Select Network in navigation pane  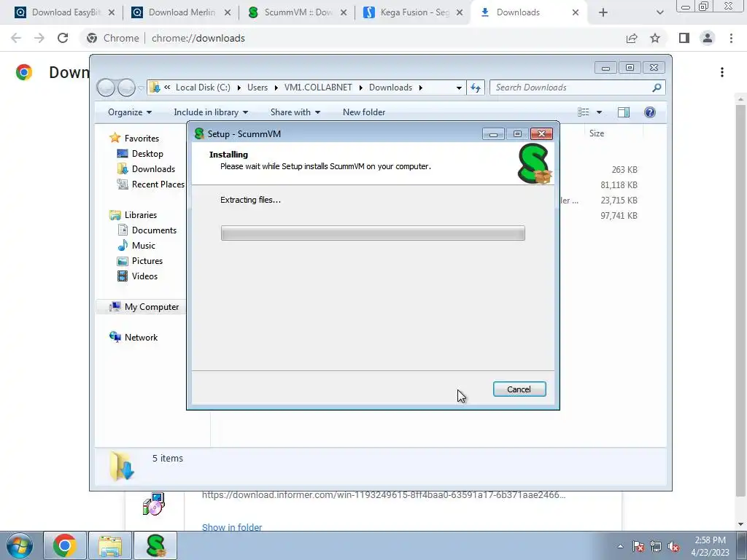pyautogui.click(x=141, y=337)
